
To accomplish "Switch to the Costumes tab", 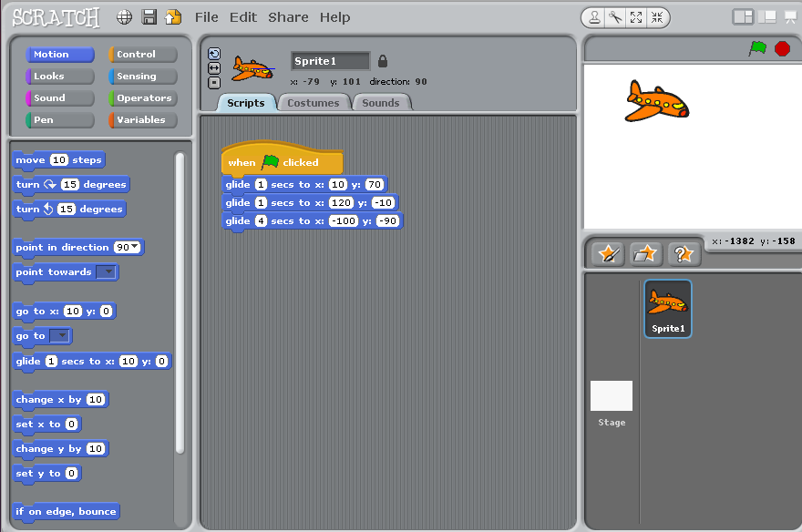I will pyautogui.click(x=313, y=103).
